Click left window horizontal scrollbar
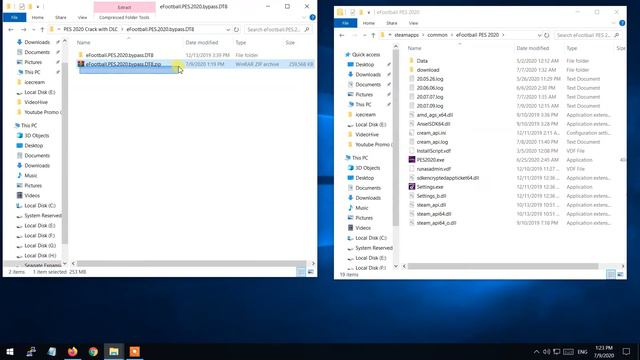 191,264
